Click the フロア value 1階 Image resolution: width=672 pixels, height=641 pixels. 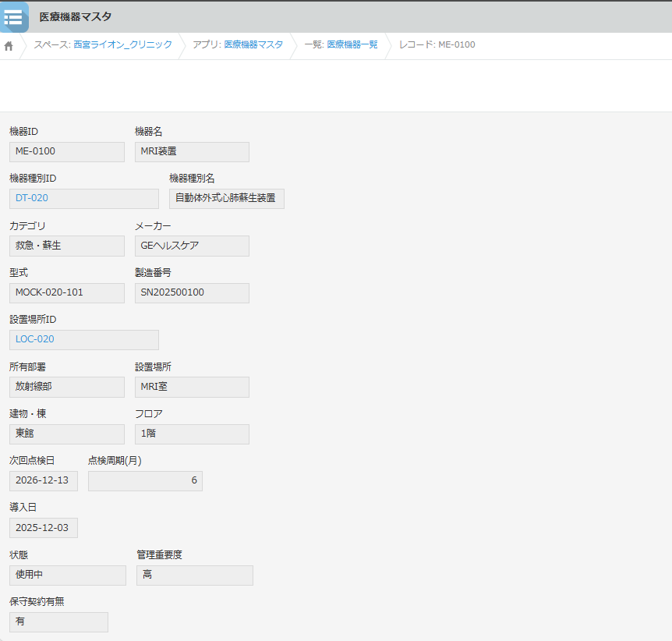(192, 434)
